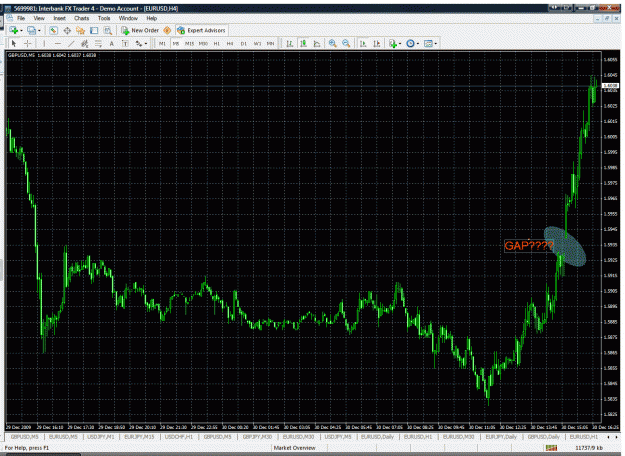The width and height of the screenshot is (625, 456).
Task: Click the connection status bars icon
Action: pos(552,448)
